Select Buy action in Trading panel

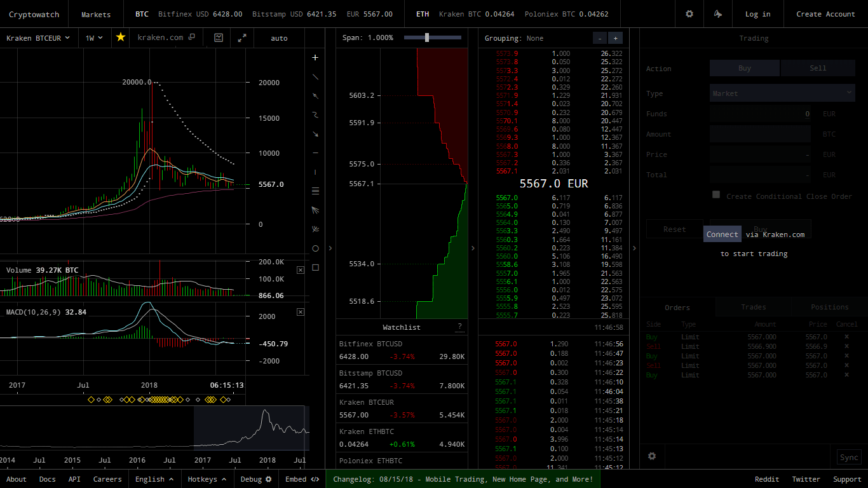click(x=745, y=68)
